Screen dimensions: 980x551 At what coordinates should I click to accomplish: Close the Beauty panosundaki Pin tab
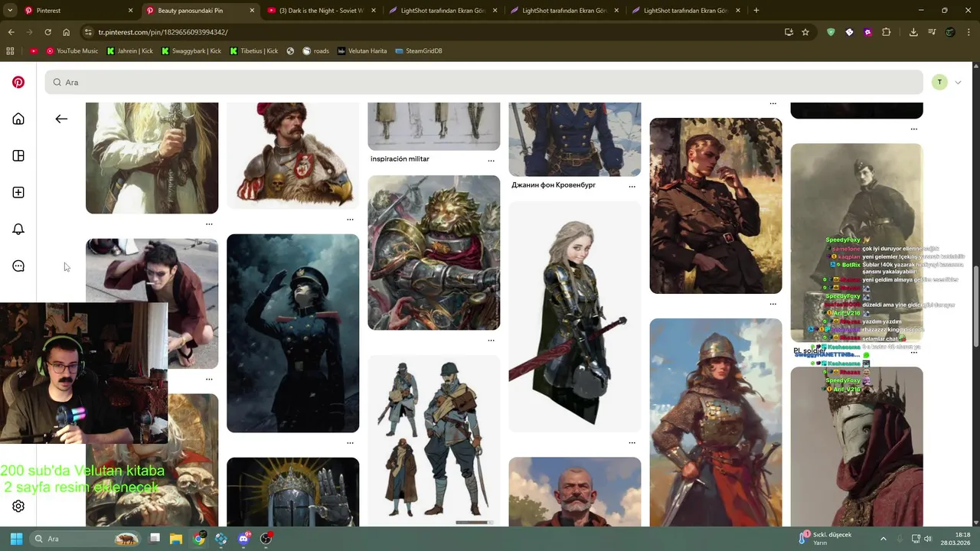click(x=252, y=11)
